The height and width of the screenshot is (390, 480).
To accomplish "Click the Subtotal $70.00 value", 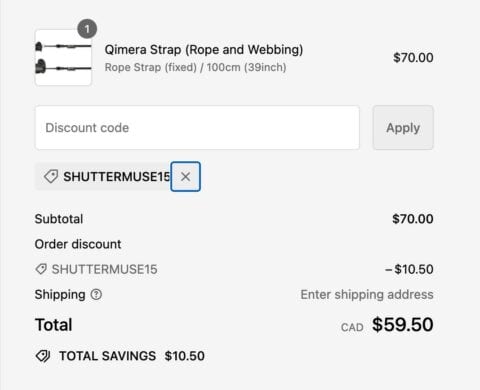I will click(x=413, y=219).
